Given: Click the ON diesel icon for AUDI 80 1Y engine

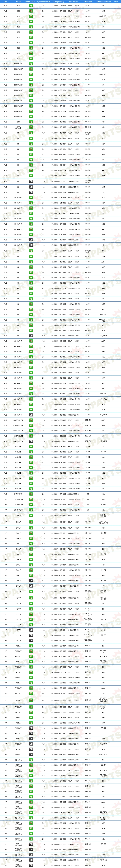Looking at the screenshot, I should 31,181.
